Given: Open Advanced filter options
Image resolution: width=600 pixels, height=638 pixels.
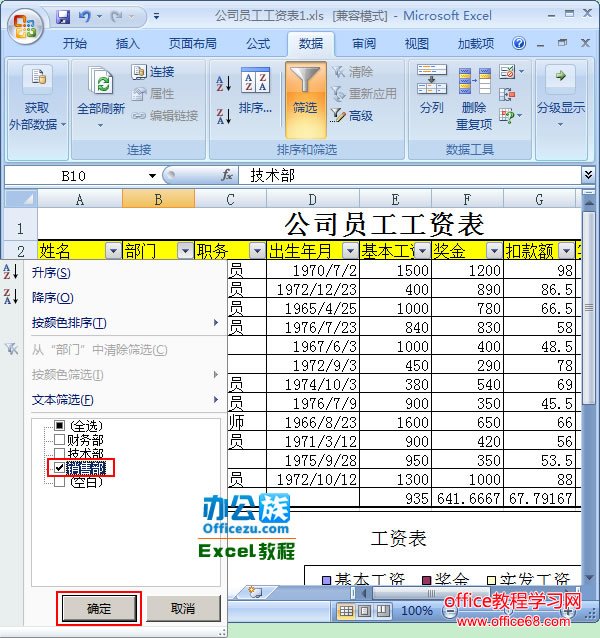Looking at the screenshot, I should tap(352, 116).
